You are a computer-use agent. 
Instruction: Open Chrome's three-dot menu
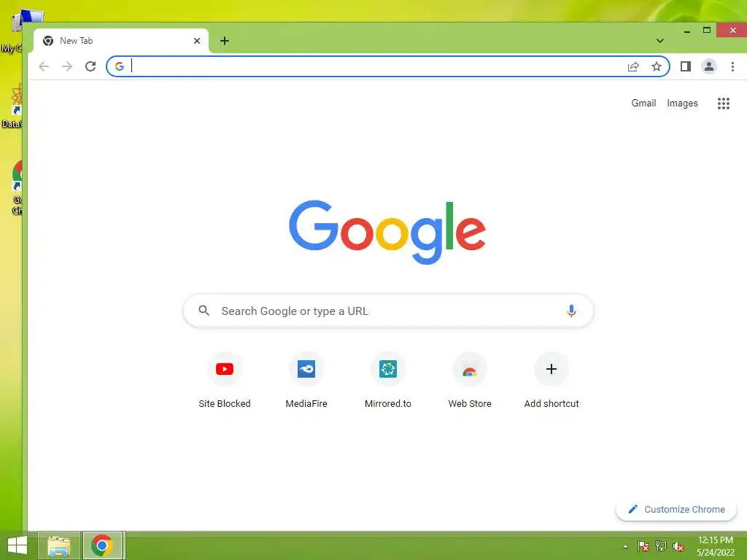click(x=732, y=66)
